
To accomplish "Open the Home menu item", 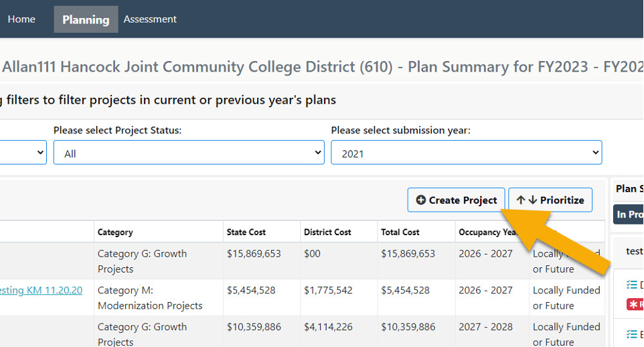I will (21, 19).
